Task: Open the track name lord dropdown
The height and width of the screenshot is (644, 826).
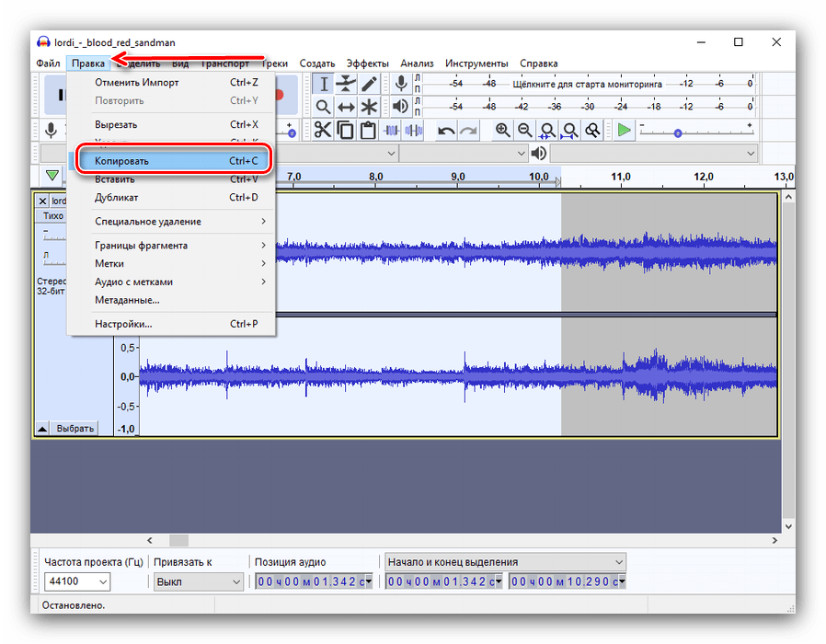Action: 59,201
